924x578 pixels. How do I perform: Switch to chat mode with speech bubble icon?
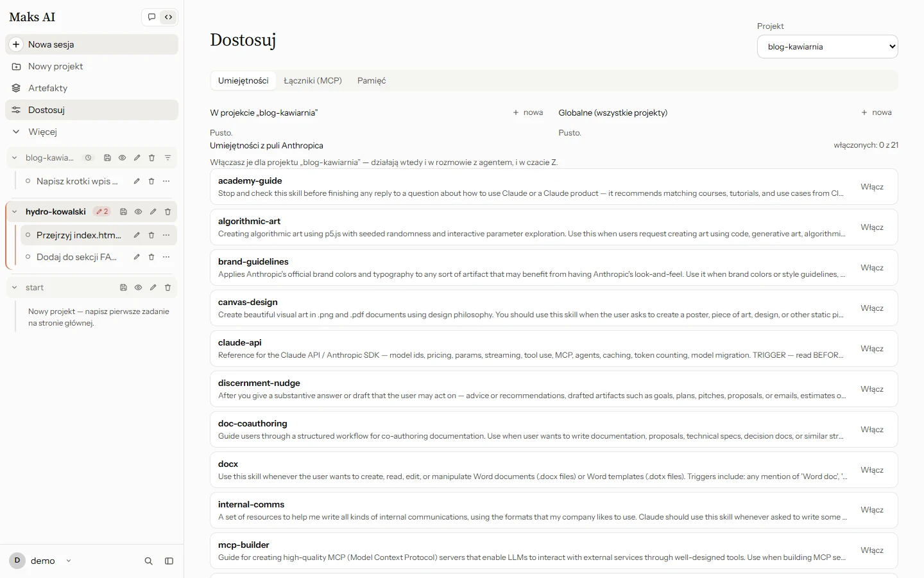[x=151, y=17]
